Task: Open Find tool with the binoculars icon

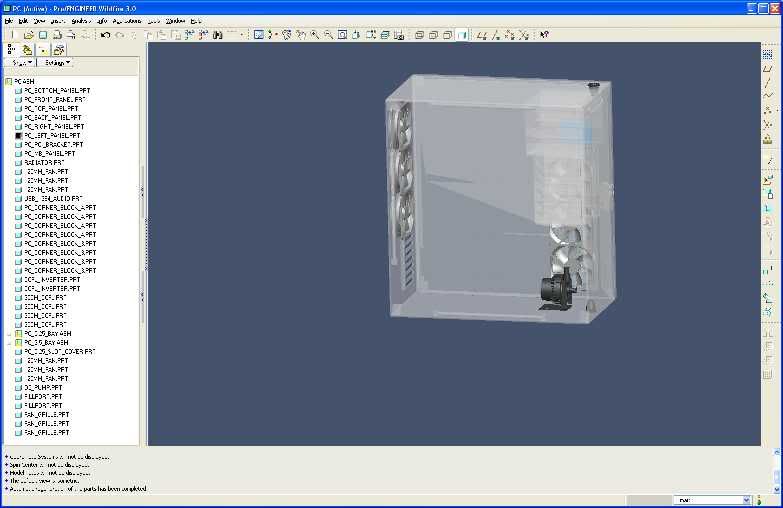Action: (x=217, y=34)
